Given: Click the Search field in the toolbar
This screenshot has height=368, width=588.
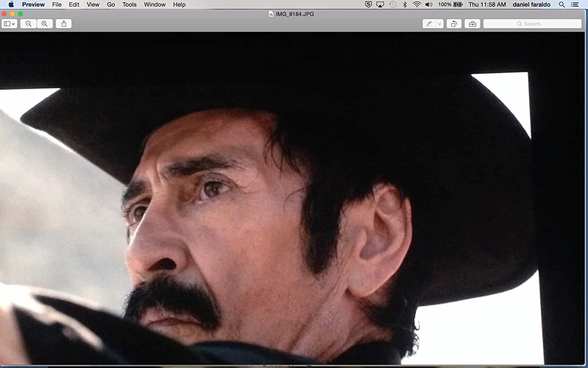Looking at the screenshot, I should pyautogui.click(x=532, y=24).
